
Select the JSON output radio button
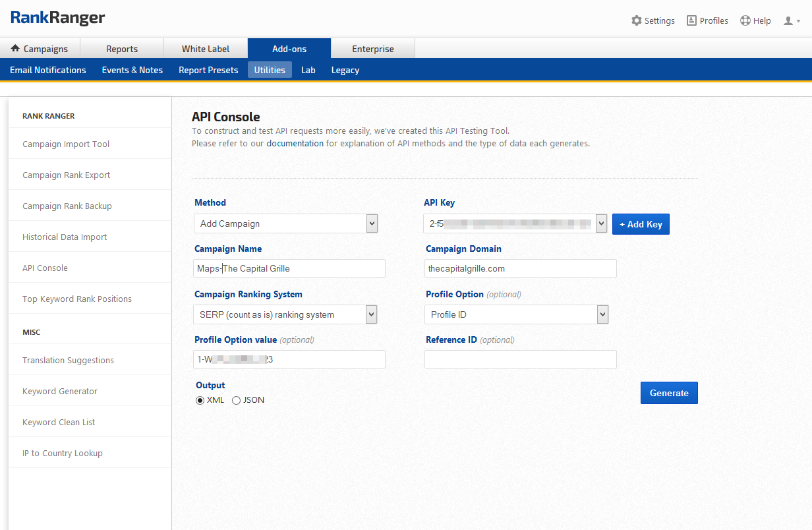pos(237,400)
